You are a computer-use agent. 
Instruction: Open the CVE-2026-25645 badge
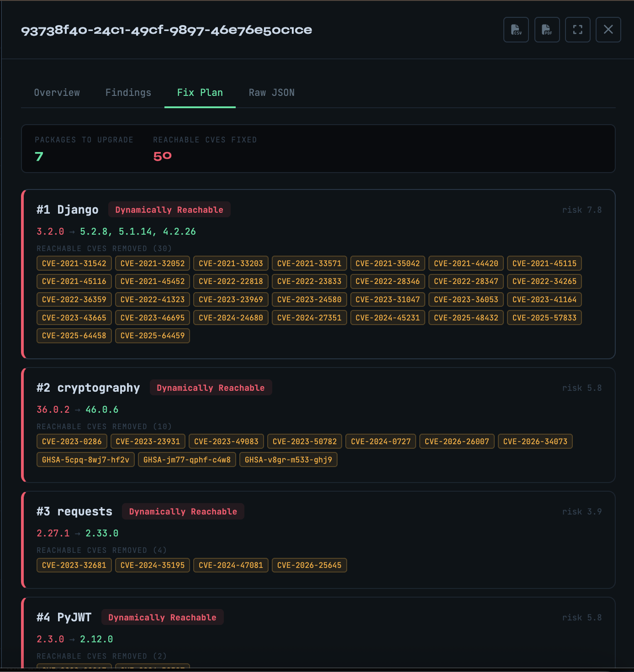309,565
